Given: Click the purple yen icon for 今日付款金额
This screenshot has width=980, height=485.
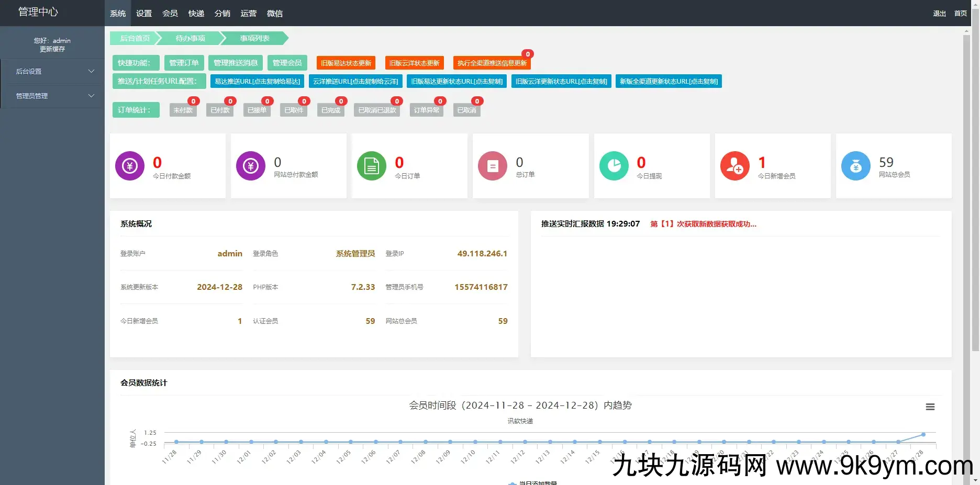Looking at the screenshot, I should [130, 166].
